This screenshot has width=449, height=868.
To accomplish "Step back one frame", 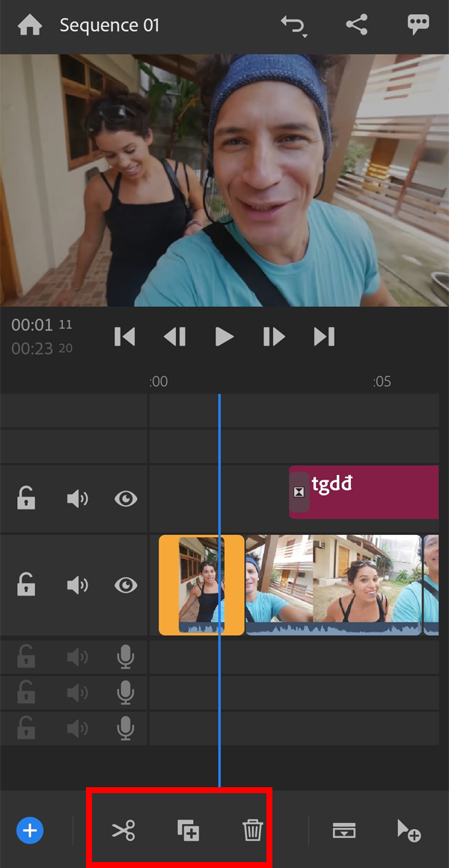I will pyautogui.click(x=175, y=336).
